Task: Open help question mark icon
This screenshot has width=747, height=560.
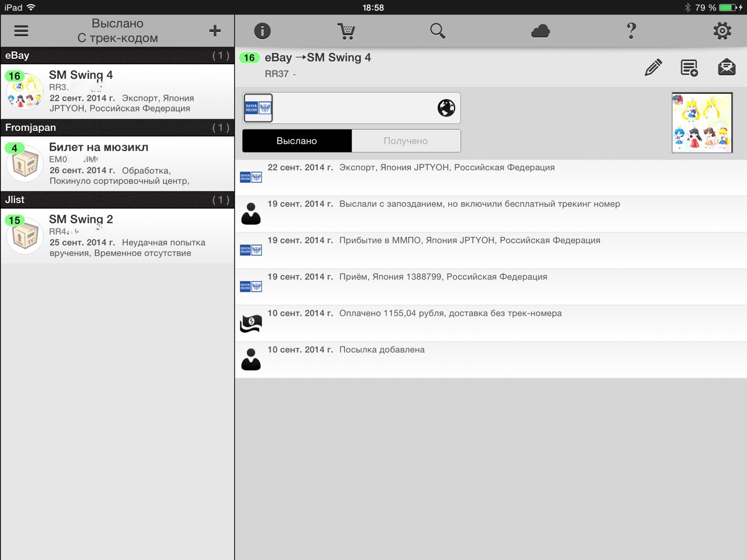Action: (631, 31)
